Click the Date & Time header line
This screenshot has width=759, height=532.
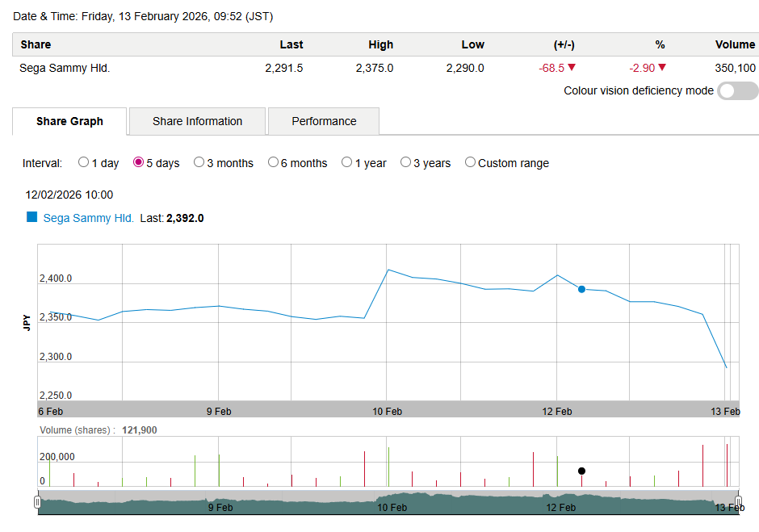coord(143,16)
